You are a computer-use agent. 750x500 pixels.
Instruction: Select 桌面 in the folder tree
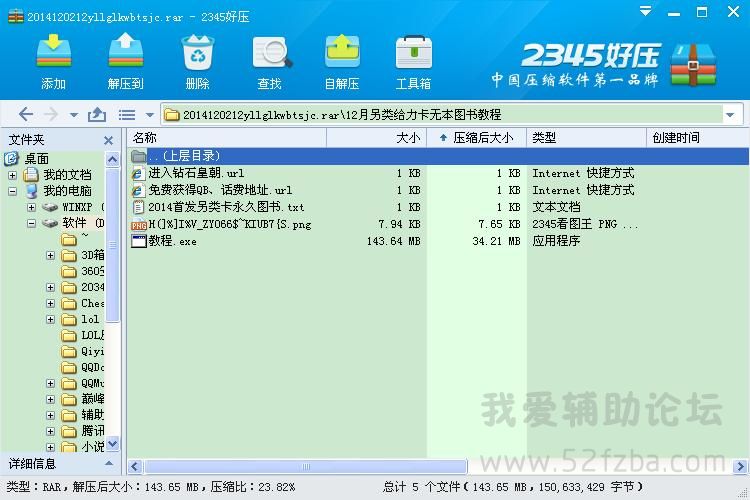point(36,158)
